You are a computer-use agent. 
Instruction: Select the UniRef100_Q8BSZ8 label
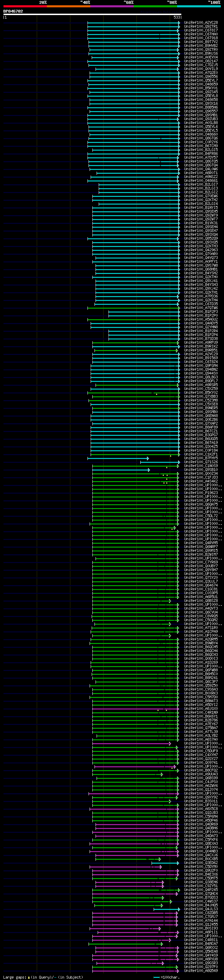201,601
